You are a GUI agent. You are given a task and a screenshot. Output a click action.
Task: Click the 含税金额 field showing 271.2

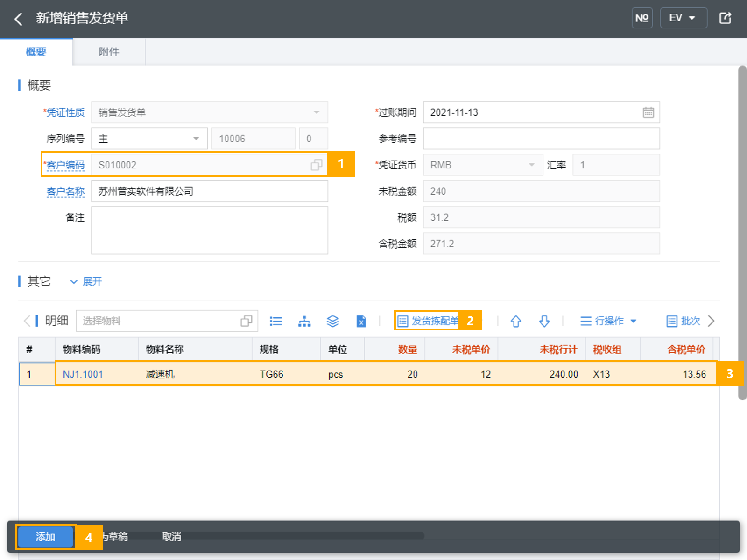[541, 244]
